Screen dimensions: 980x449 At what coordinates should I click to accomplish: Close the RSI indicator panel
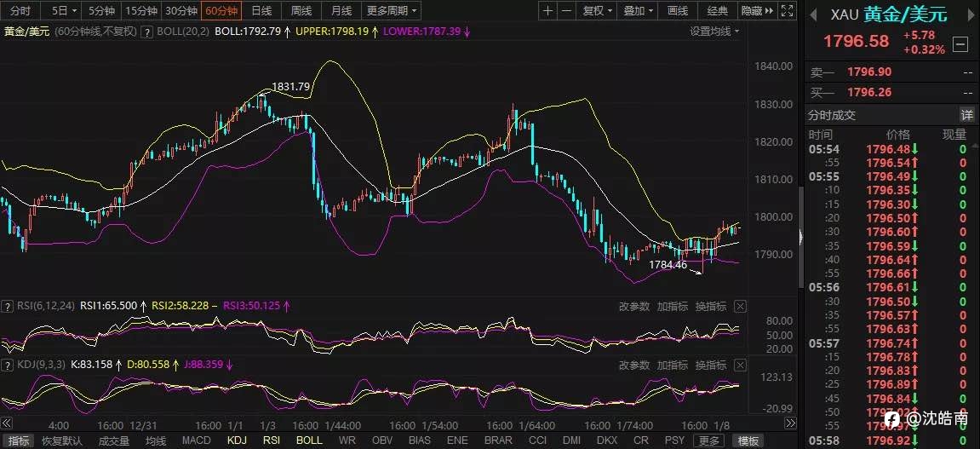(x=739, y=307)
